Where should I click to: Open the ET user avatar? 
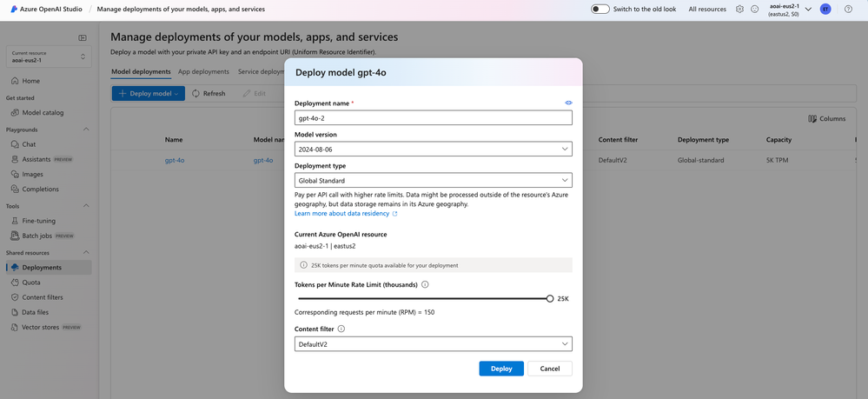(x=825, y=10)
